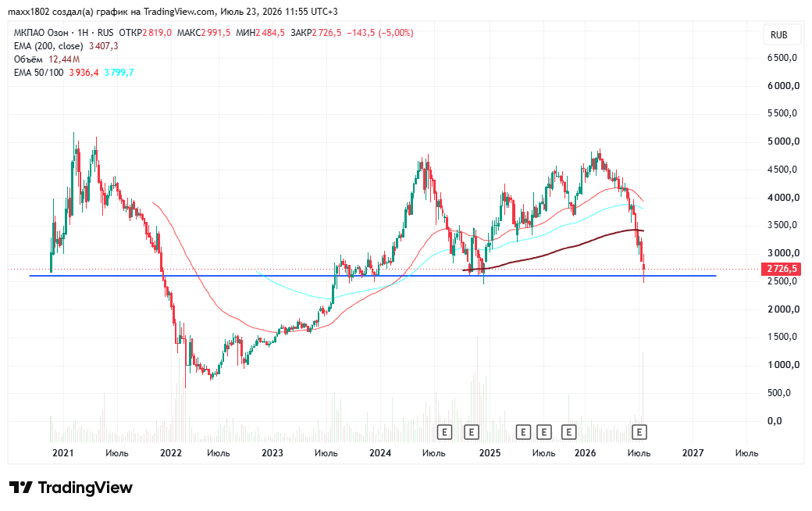Click the 1000,0 price axis label
This screenshot has height=511, width=812.
pos(783,365)
